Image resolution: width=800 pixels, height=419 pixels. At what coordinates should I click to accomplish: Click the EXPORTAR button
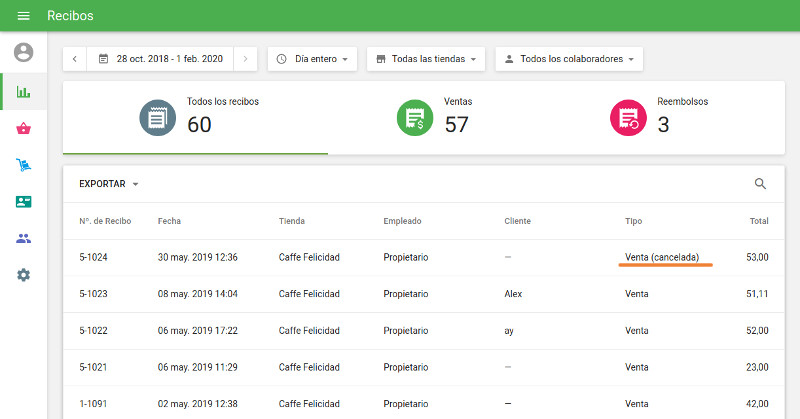point(108,184)
